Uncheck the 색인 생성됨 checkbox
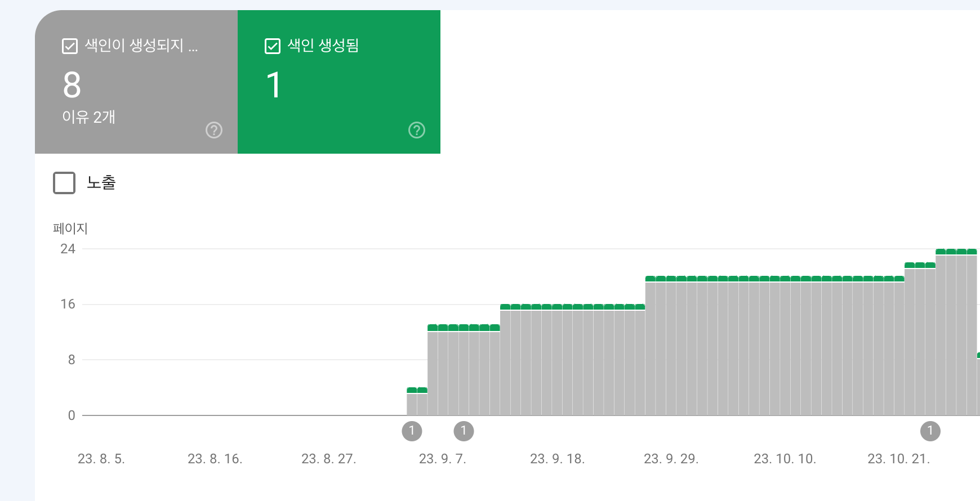980x501 pixels. [x=272, y=46]
